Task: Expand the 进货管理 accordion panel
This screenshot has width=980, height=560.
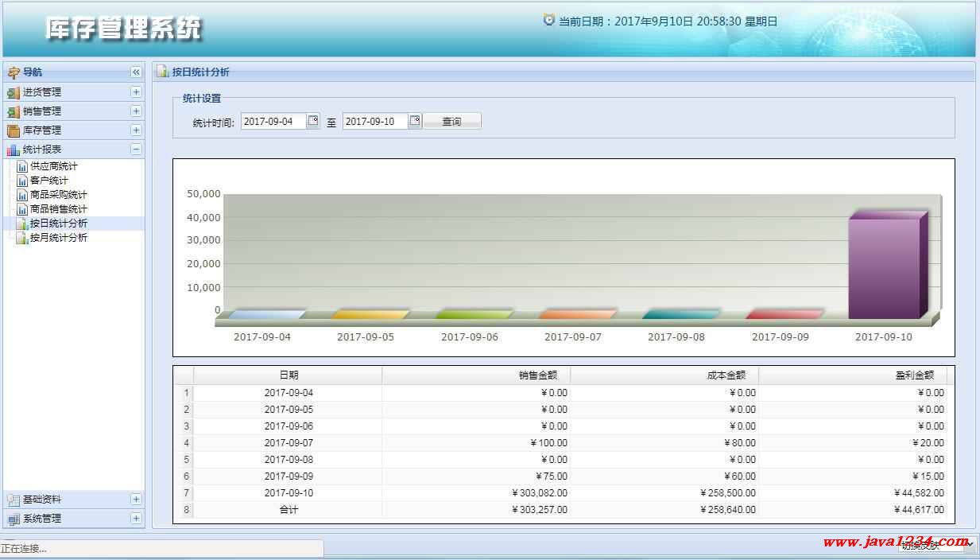Action: (x=136, y=92)
